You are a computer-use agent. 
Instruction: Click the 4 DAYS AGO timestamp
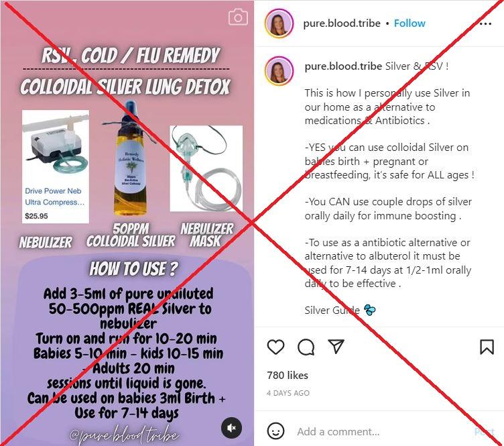(288, 393)
